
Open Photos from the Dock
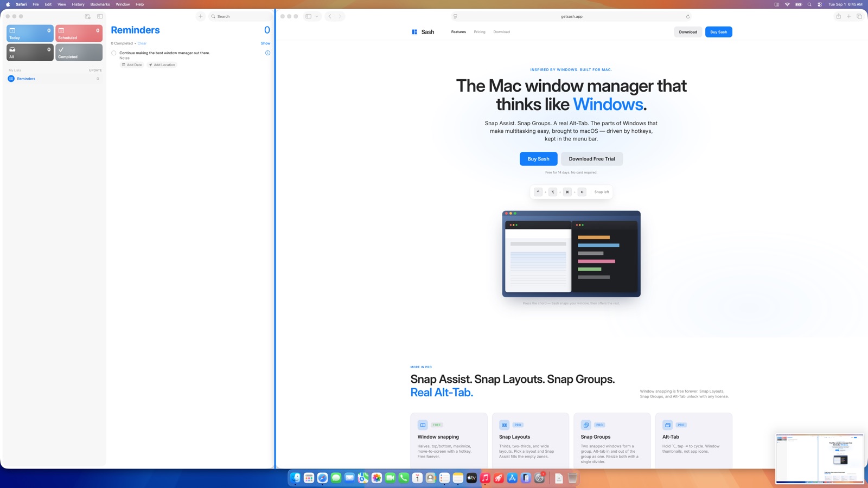click(x=376, y=478)
